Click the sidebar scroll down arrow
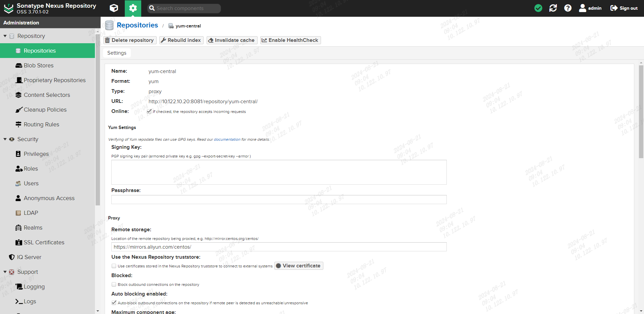 [x=98, y=311]
